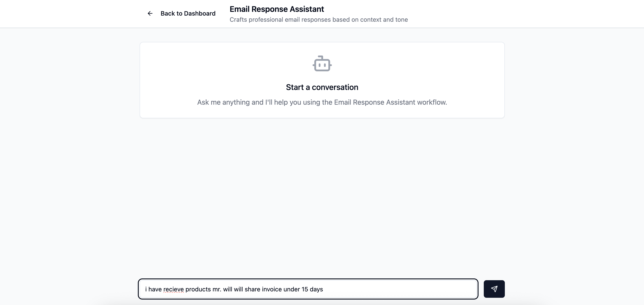Click the robot bot icon
The height and width of the screenshot is (305, 644).
[x=322, y=64]
